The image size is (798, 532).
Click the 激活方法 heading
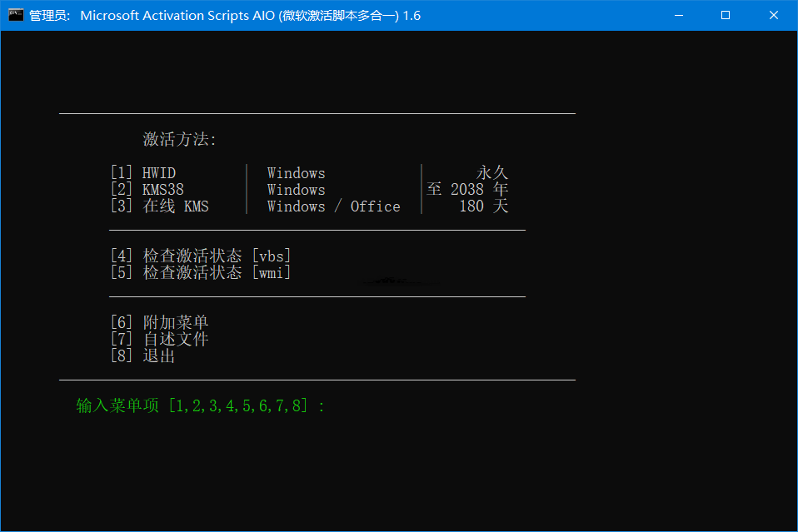[x=179, y=140]
